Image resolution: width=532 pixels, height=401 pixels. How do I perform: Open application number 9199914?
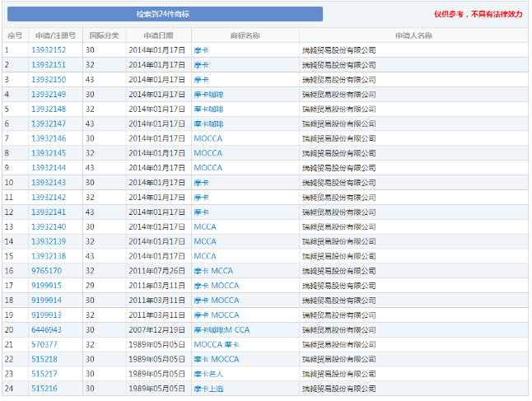(x=46, y=301)
